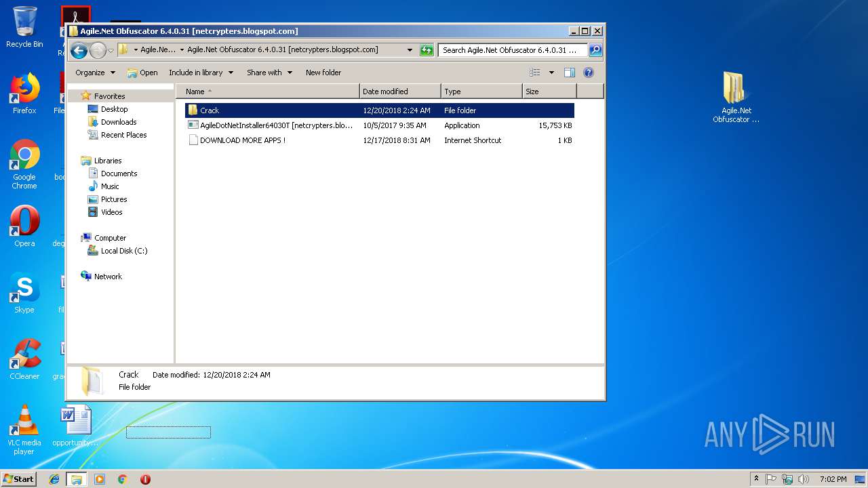Image resolution: width=868 pixels, height=488 pixels.
Task: Click the Forward navigation arrow in Explorer
Action: coord(98,50)
